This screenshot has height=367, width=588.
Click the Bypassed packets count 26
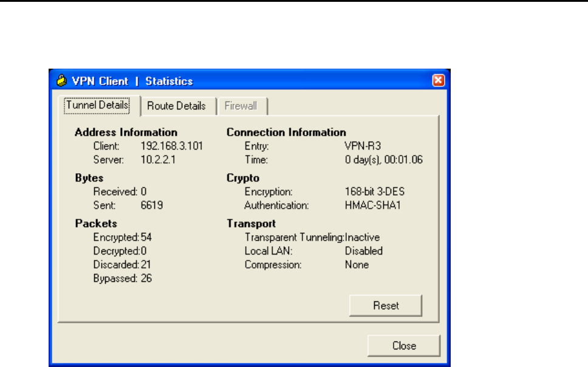[x=146, y=278]
